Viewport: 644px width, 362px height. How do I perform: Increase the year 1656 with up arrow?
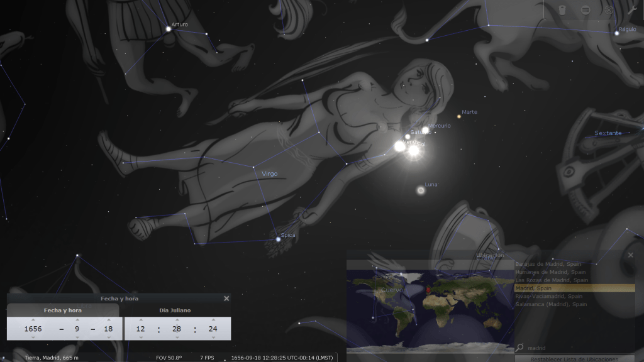point(33,319)
